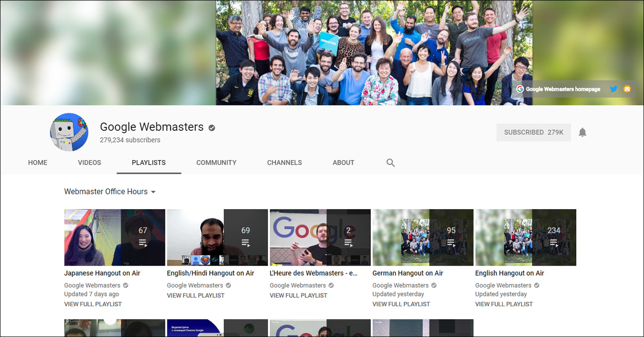Click the Google G logo in banner link

520,89
